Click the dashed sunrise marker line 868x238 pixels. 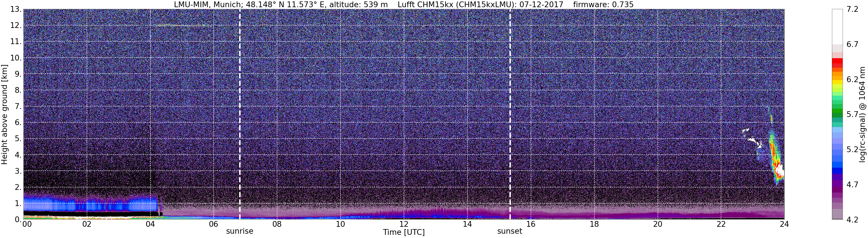(240, 114)
